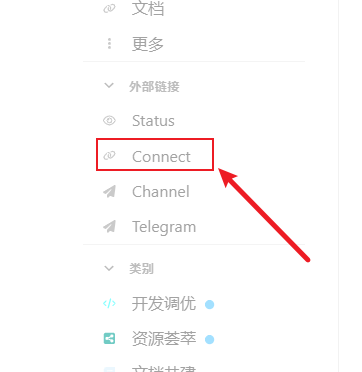The height and width of the screenshot is (372, 362).
Task: Click the paper plane icon beside Channel
Action: 109,192
